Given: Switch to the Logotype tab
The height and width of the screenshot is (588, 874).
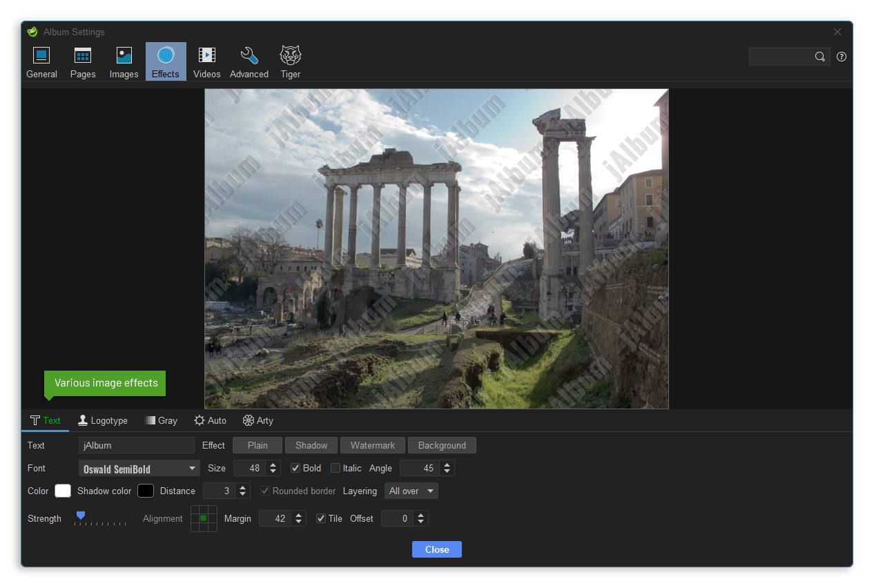Looking at the screenshot, I should (x=103, y=421).
